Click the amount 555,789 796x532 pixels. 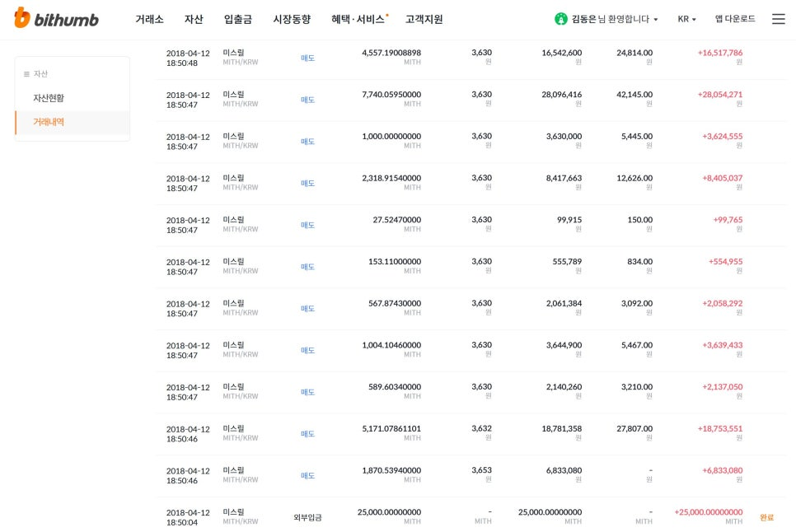pos(567,262)
